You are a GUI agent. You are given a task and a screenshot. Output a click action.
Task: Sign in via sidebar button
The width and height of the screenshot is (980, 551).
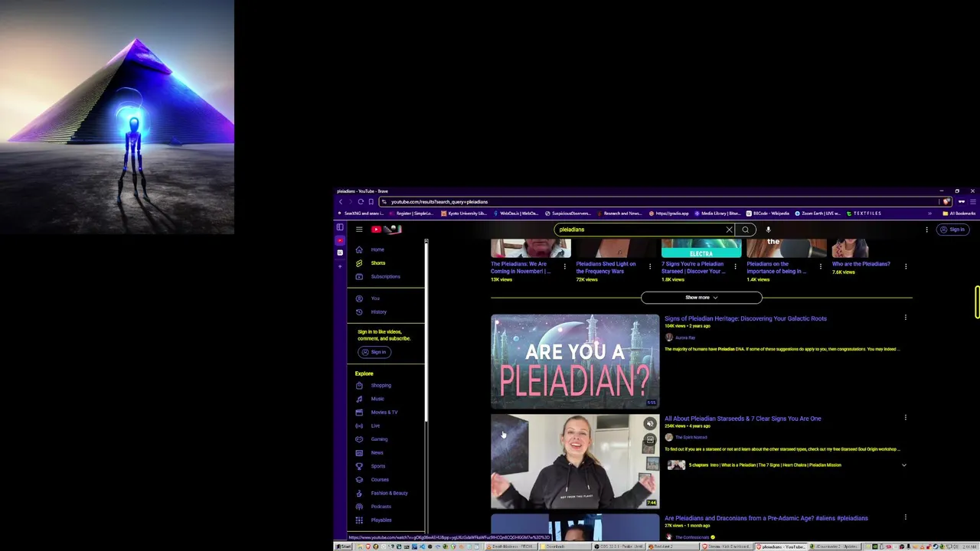click(x=374, y=352)
